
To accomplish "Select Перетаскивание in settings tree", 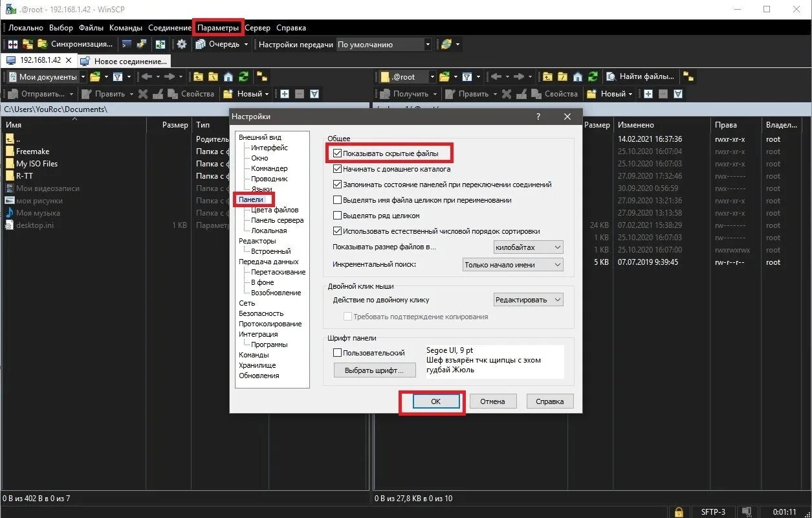I will tap(278, 272).
